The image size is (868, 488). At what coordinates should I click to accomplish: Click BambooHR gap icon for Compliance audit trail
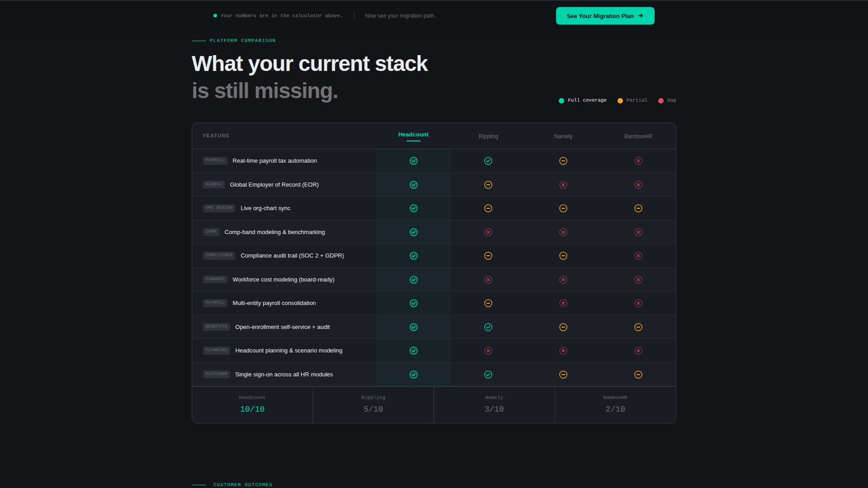coord(638,256)
